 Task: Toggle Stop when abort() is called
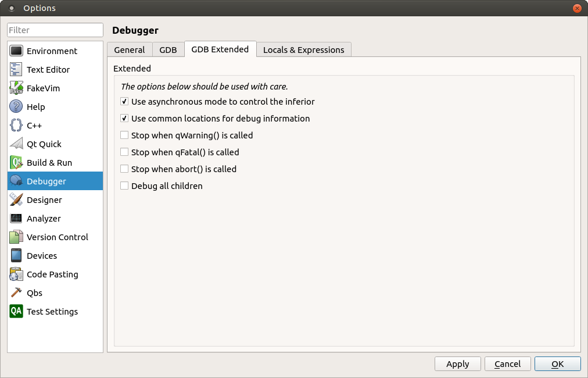pyautogui.click(x=124, y=169)
